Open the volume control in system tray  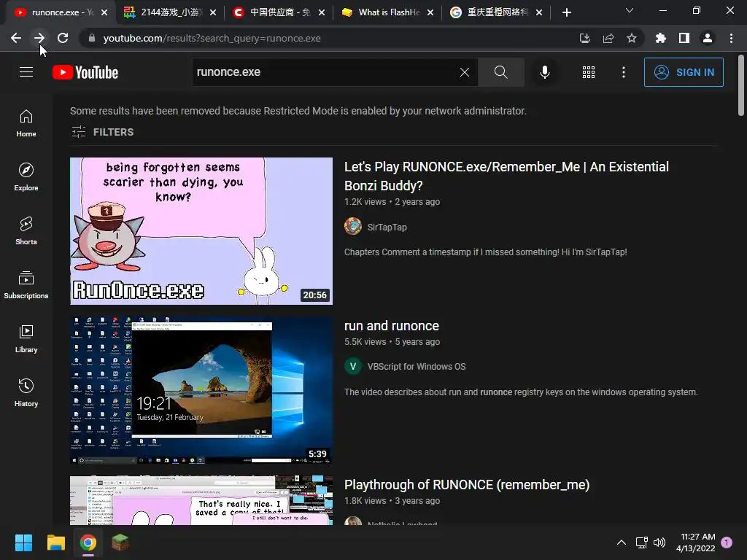[x=659, y=542]
